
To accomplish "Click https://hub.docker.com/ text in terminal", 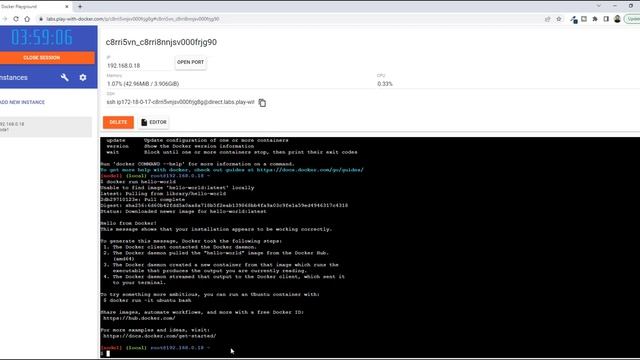I will pyautogui.click(x=139, y=318).
